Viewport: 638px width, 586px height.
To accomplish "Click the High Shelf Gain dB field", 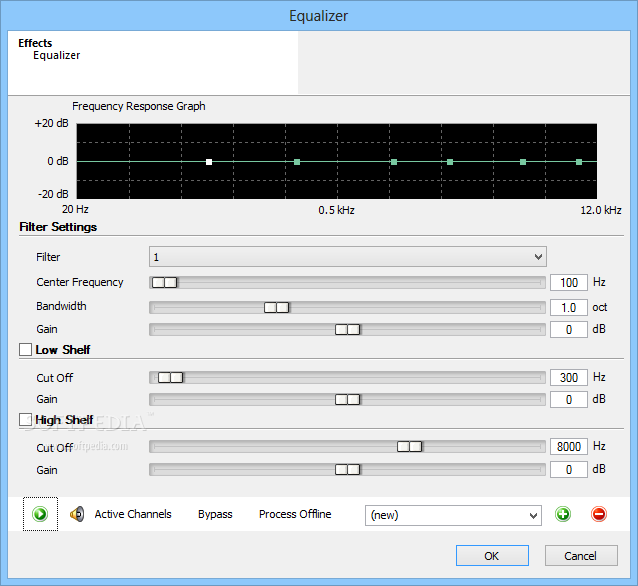I will 569,470.
